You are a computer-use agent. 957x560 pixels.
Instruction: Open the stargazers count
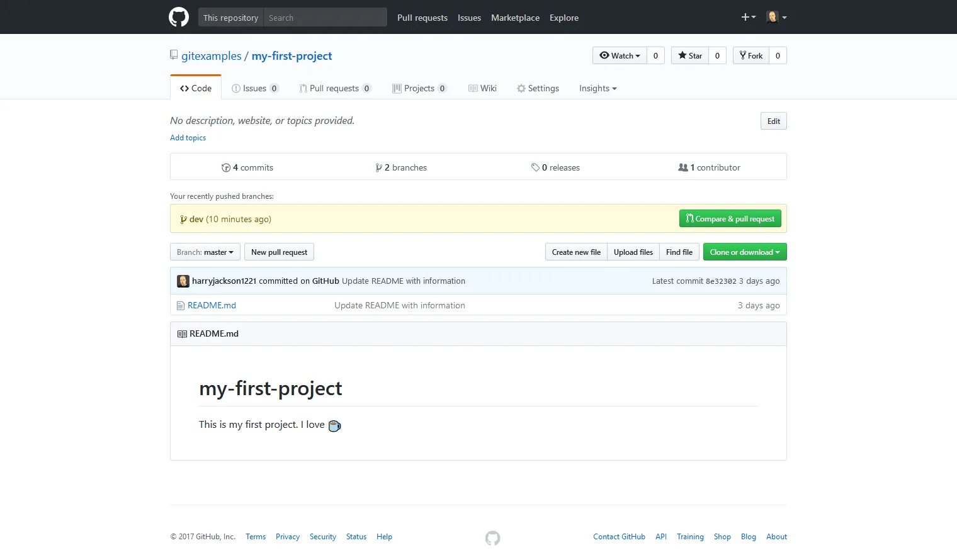(x=717, y=55)
